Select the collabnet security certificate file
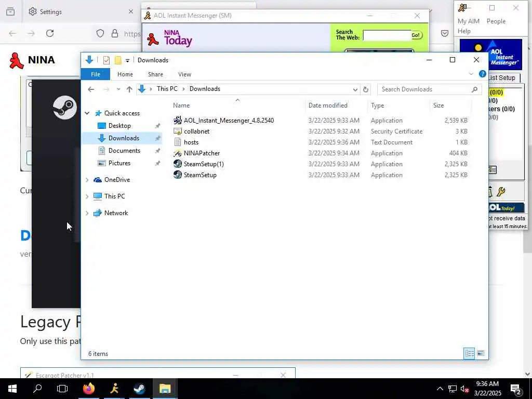 pyautogui.click(x=196, y=131)
